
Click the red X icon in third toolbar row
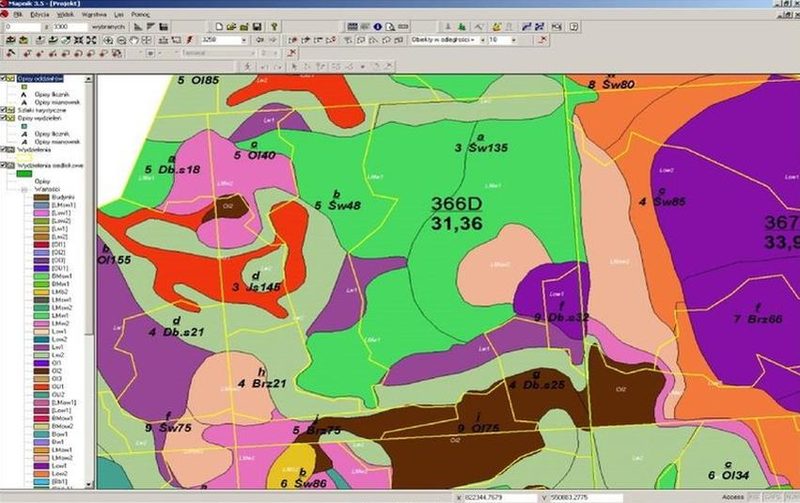tap(291, 53)
